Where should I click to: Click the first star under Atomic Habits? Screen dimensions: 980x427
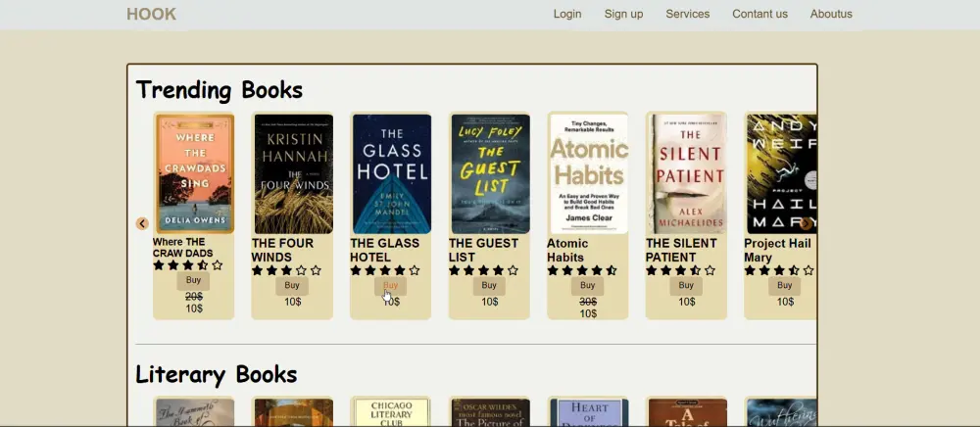point(553,270)
